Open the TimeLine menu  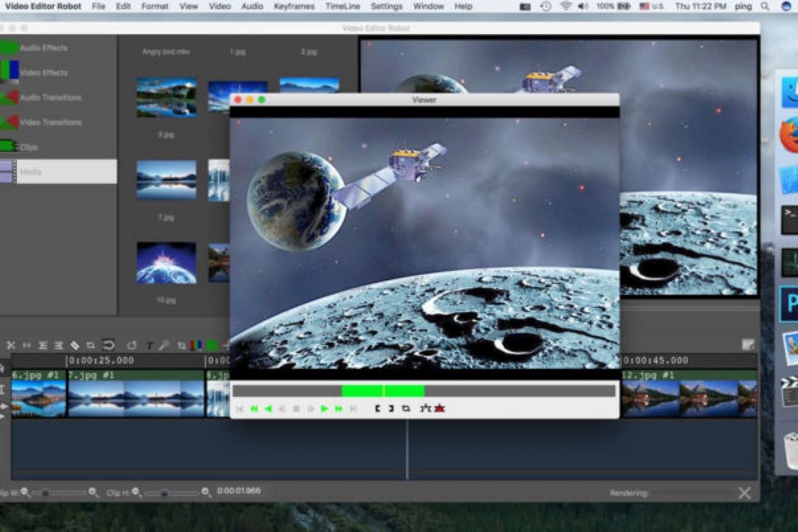click(x=342, y=7)
